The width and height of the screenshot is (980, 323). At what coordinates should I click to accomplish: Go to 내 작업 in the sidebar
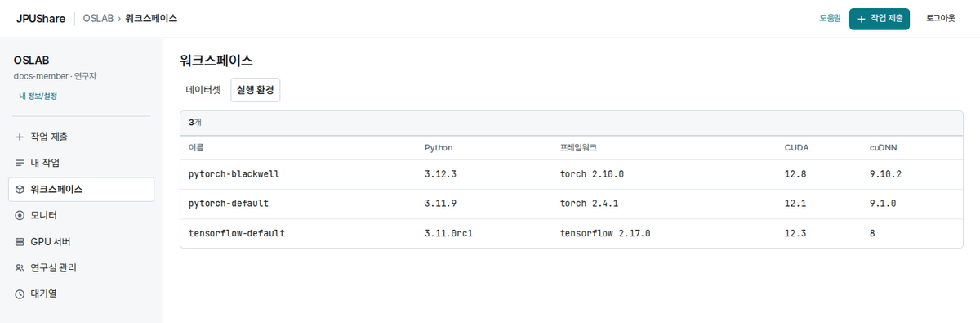[81, 163]
